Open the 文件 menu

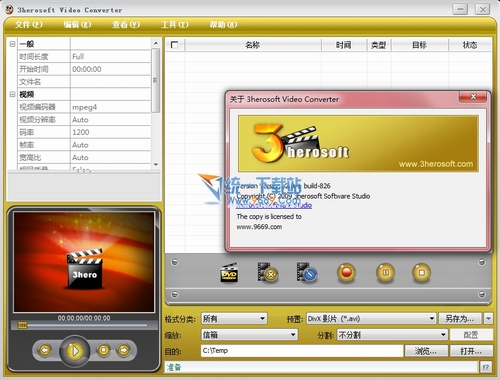pyautogui.click(x=29, y=24)
